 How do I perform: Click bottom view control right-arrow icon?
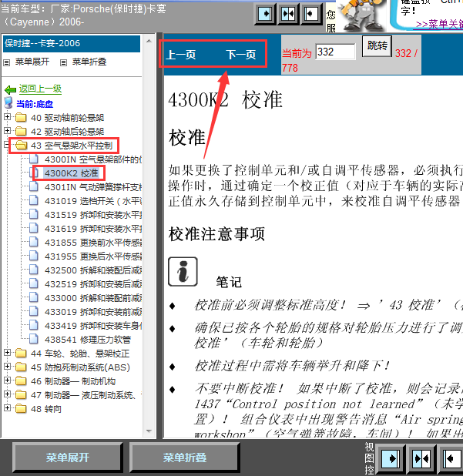click(x=391, y=458)
